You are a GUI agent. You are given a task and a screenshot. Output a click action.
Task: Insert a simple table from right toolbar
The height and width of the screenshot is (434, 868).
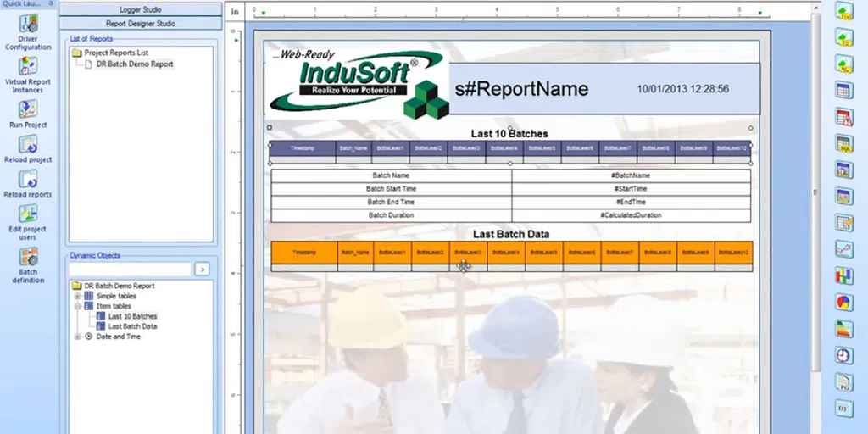point(844,90)
